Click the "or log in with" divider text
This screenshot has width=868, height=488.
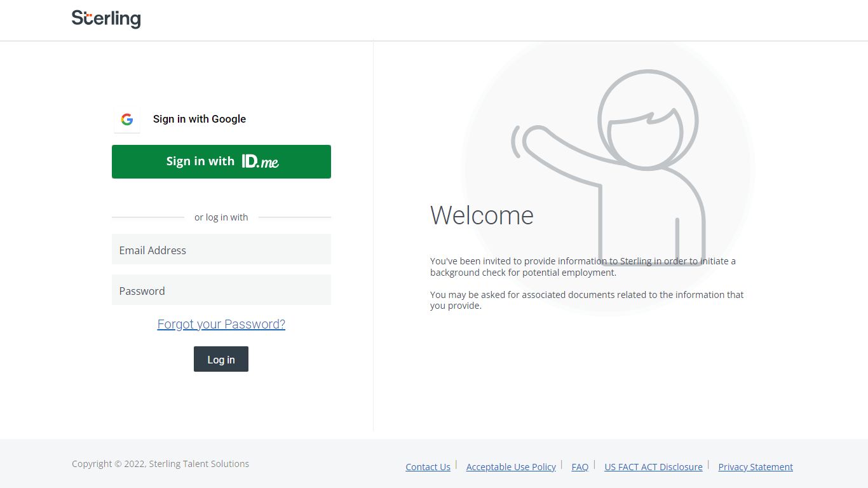coord(221,217)
